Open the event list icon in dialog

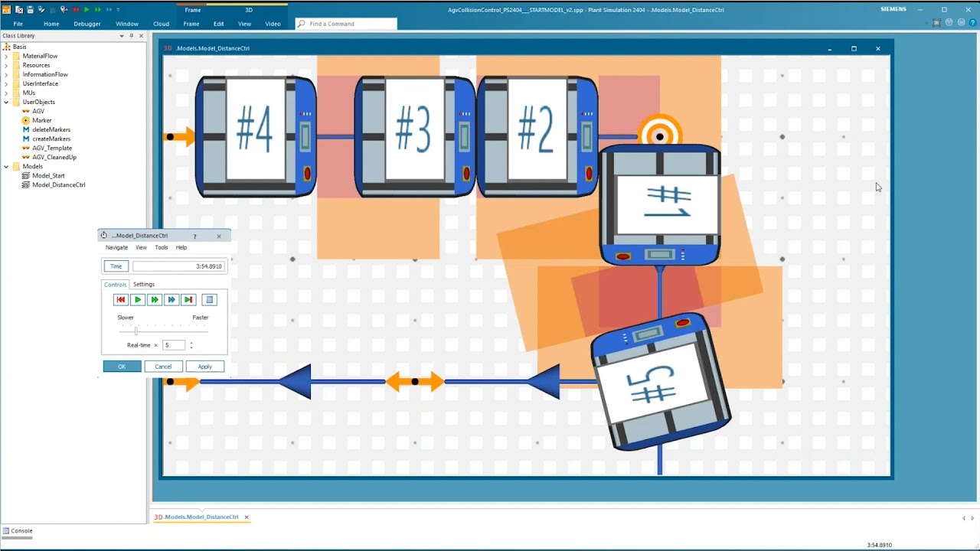[210, 300]
